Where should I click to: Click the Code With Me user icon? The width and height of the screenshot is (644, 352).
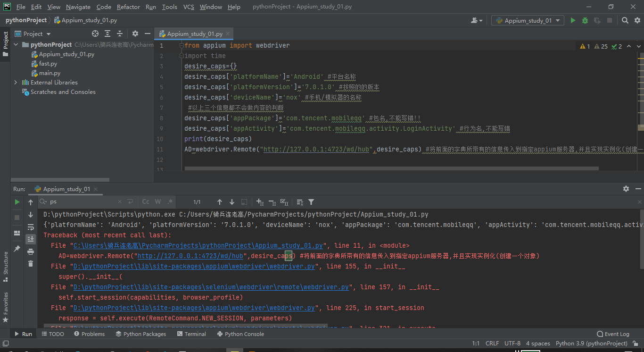(x=477, y=20)
